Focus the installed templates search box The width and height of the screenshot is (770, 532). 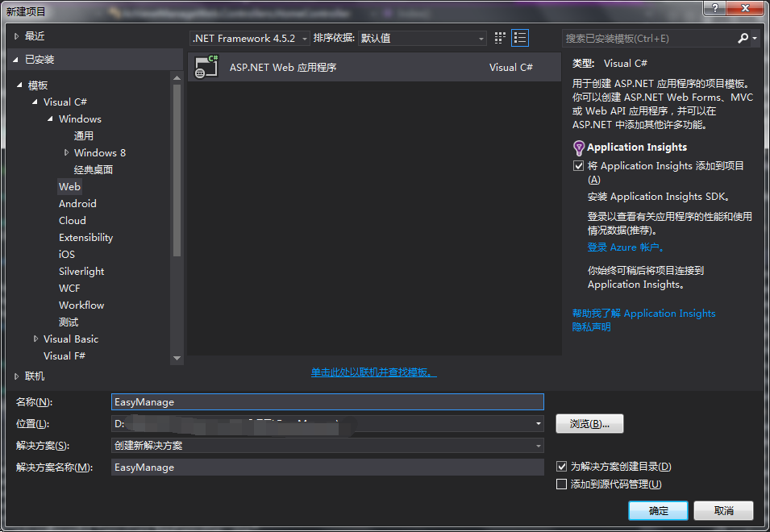(649, 38)
